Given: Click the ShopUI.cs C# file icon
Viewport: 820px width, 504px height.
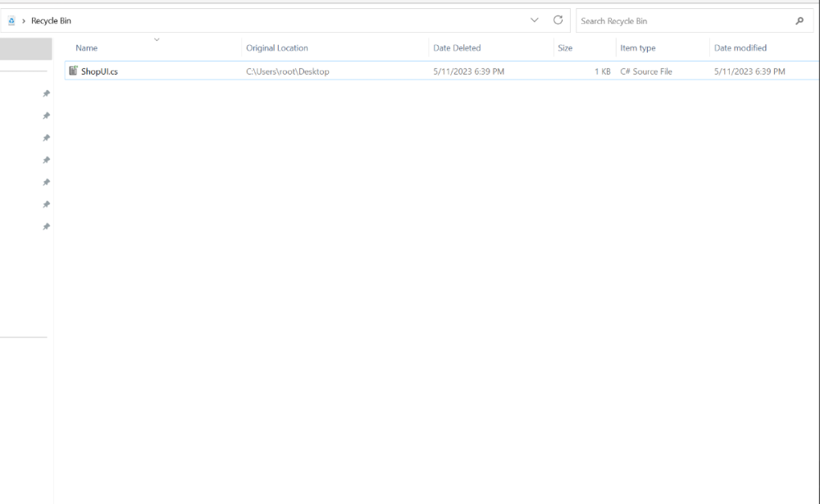Looking at the screenshot, I should click(x=73, y=71).
